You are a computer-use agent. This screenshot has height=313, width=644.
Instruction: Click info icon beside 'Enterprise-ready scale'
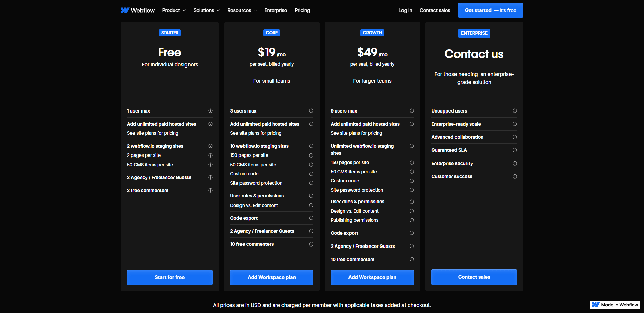[515, 124]
